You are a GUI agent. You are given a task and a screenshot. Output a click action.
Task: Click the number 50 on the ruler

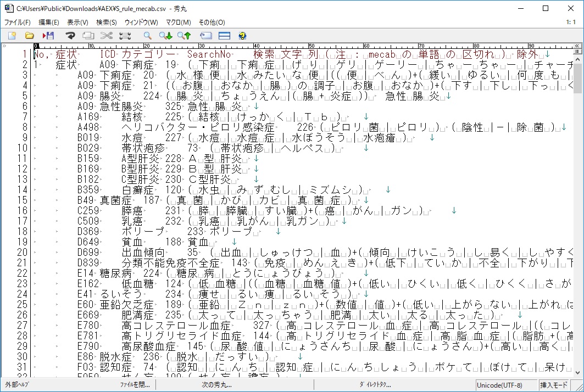pyautogui.click(x=312, y=46)
